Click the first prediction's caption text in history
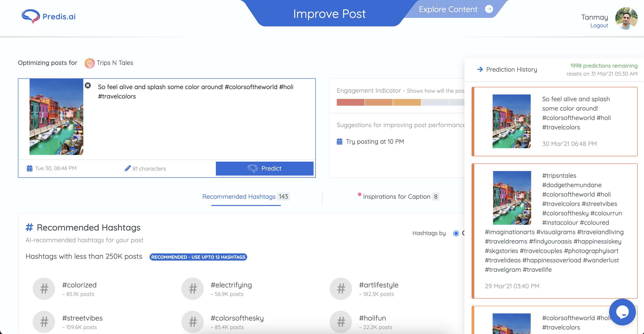Screen dimensions: 644x334 576,113
